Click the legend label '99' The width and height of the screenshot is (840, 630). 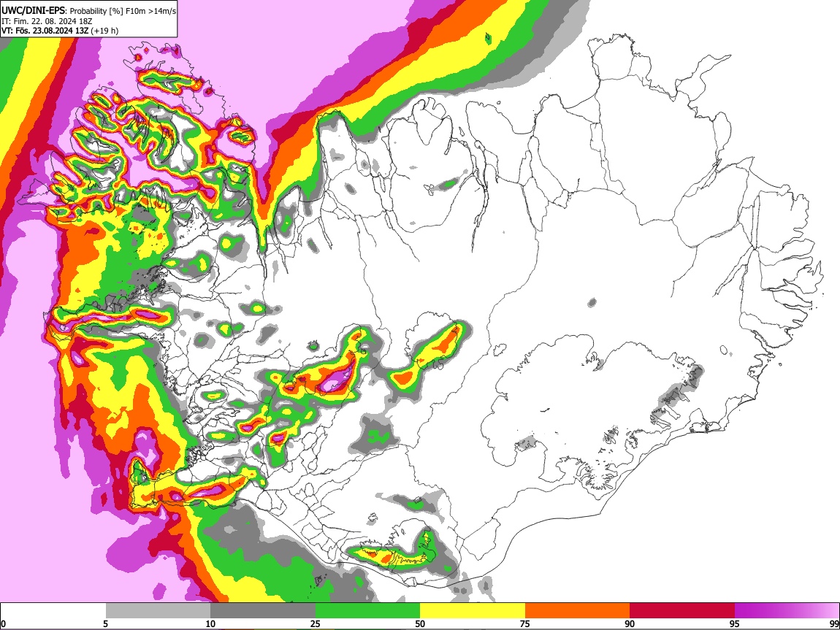(x=833, y=623)
